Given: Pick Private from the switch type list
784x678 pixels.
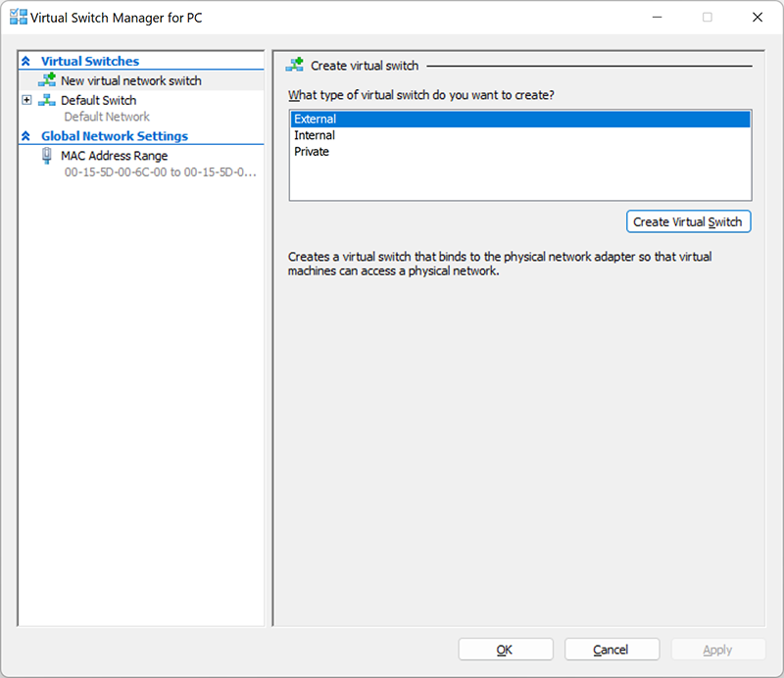Looking at the screenshot, I should click(x=312, y=152).
